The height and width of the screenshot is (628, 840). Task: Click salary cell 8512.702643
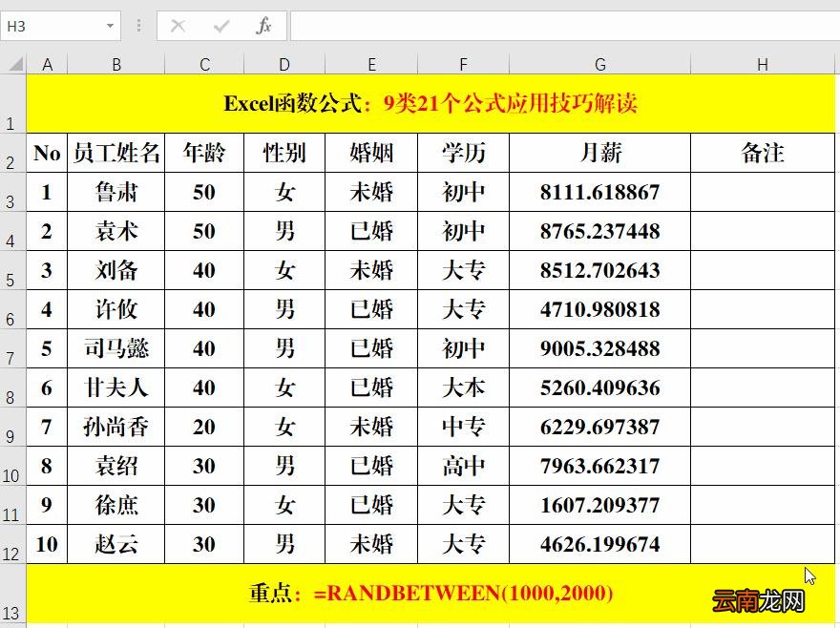click(600, 270)
